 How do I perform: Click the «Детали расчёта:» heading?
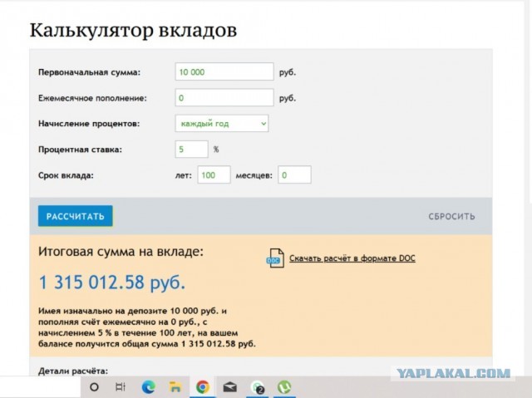pos(73,371)
